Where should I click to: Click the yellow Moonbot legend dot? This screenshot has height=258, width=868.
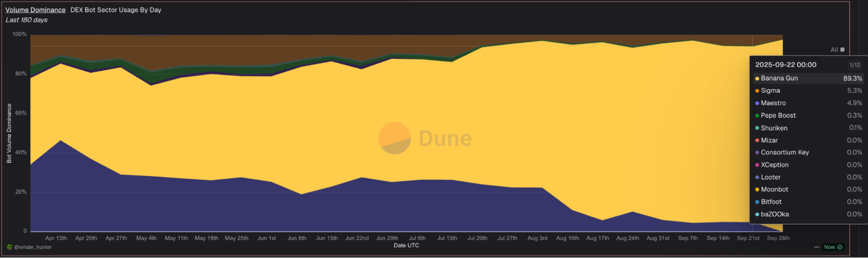coord(757,189)
